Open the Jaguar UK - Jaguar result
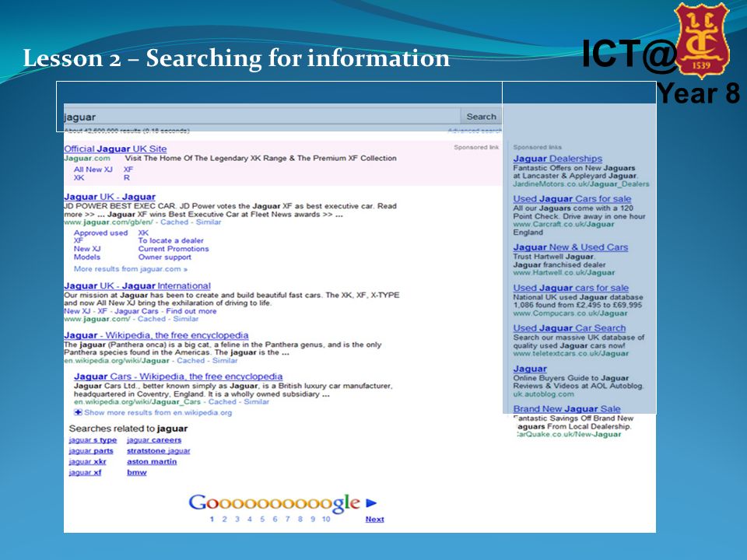Viewport: 747px width, 560px height. [110, 196]
